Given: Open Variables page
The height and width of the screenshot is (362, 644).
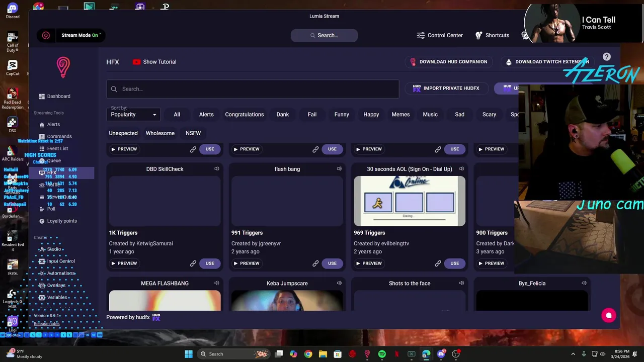Looking at the screenshot, I should pyautogui.click(x=53, y=297).
